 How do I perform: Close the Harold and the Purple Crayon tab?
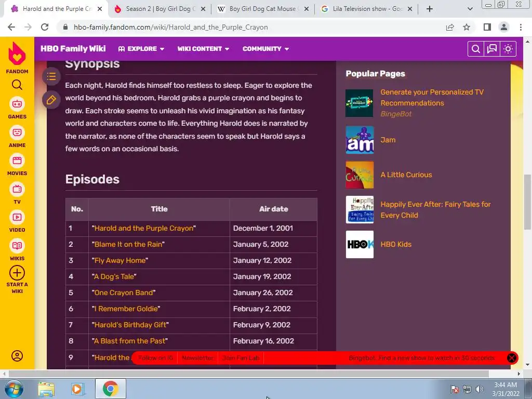pyautogui.click(x=100, y=9)
